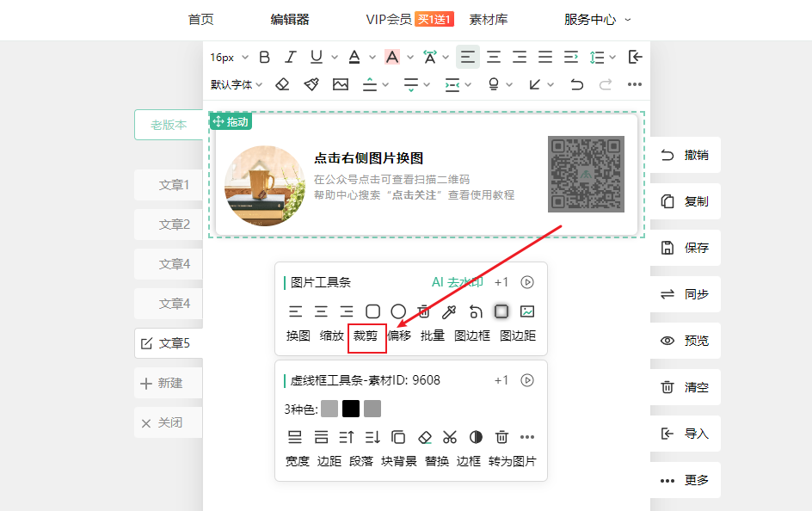
Task: Click the redo arrow in top toolbar
Action: point(606,84)
